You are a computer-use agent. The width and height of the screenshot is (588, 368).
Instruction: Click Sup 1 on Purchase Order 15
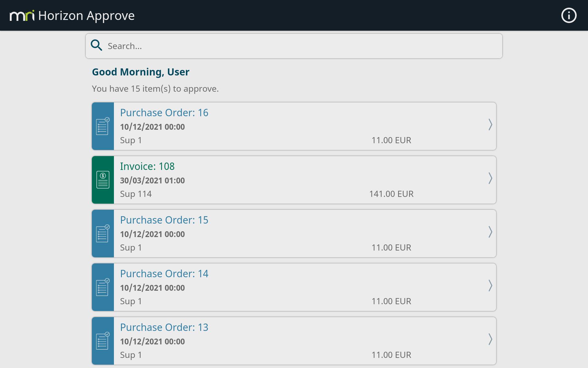[131, 247]
